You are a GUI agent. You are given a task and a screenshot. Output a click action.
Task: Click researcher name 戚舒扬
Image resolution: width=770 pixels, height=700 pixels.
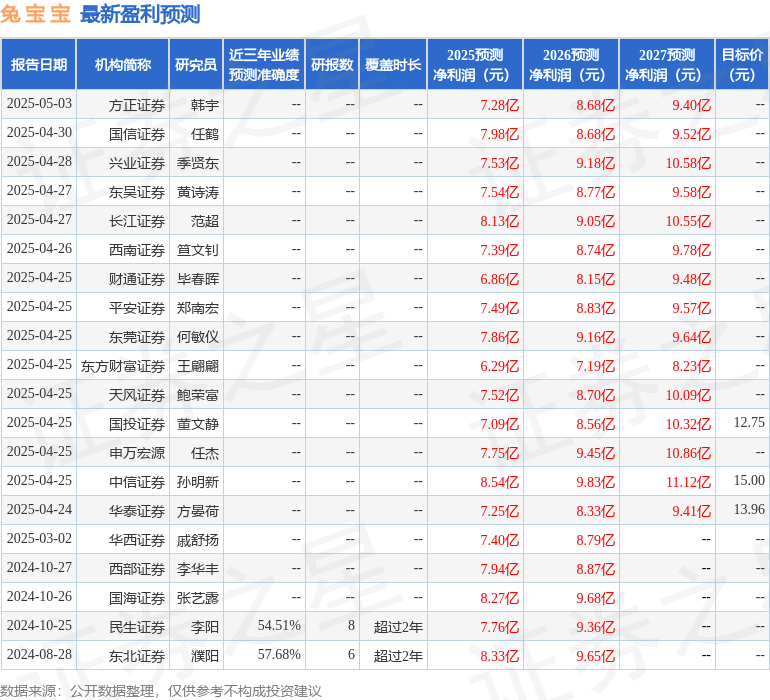point(198,540)
